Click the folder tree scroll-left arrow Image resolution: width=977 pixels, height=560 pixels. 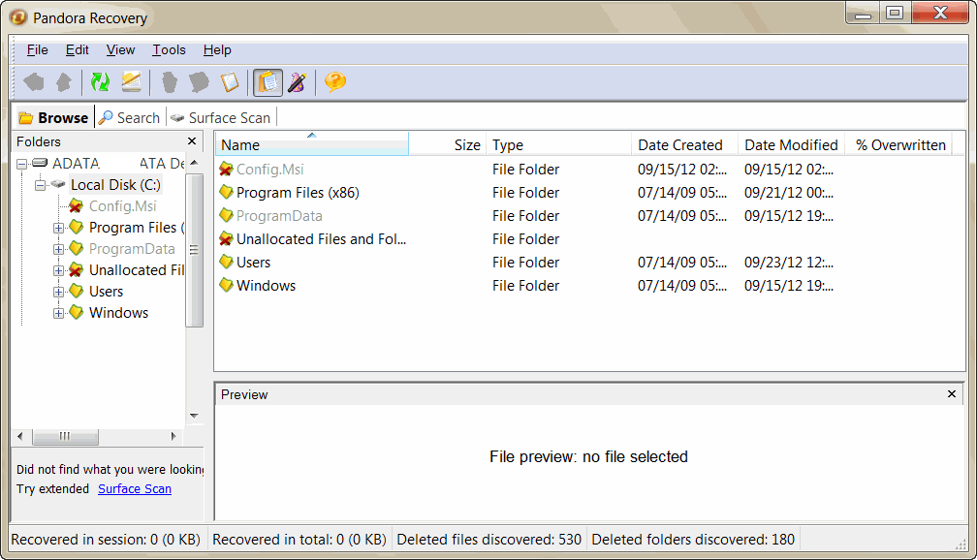pos(20,437)
